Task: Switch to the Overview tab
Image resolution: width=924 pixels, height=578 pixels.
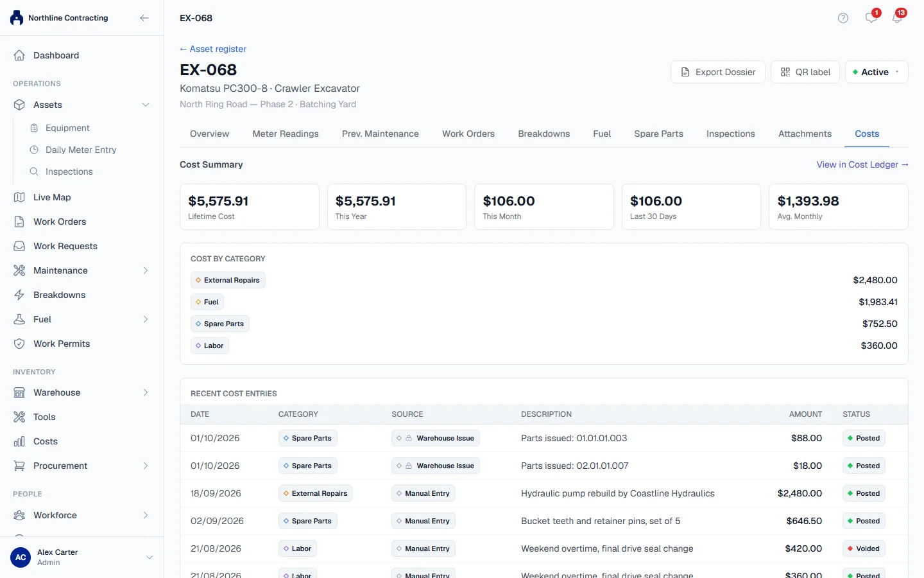Action: tap(209, 134)
